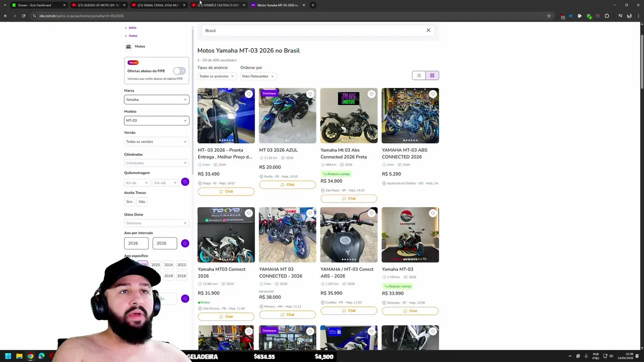
Task: Expand the Versão dropdown
Action: (156, 142)
